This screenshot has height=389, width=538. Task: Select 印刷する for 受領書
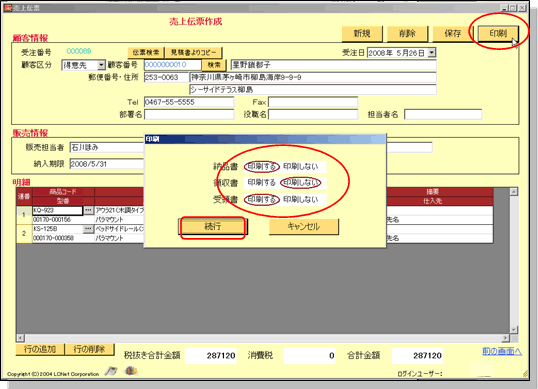(x=261, y=199)
